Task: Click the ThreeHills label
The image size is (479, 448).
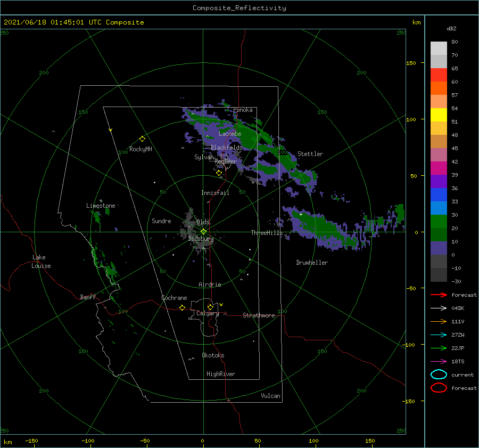Action: pyautogui.click(x=267, y=233)
